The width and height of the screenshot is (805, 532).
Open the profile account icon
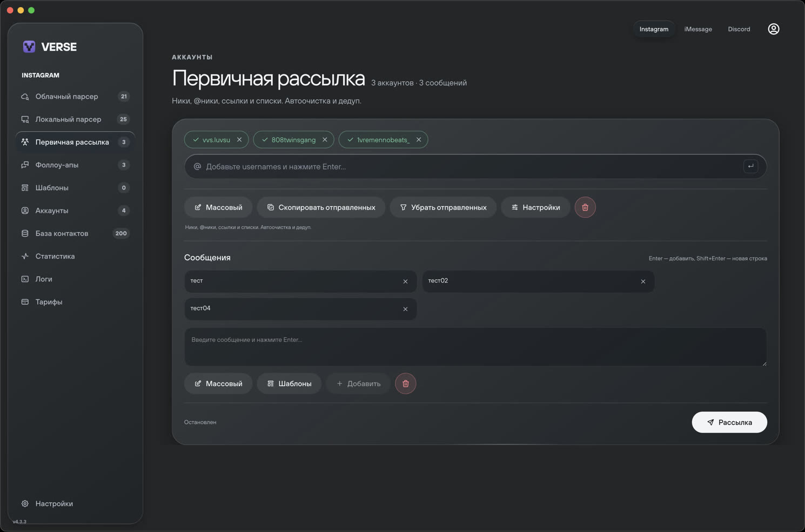click(773, 29)
